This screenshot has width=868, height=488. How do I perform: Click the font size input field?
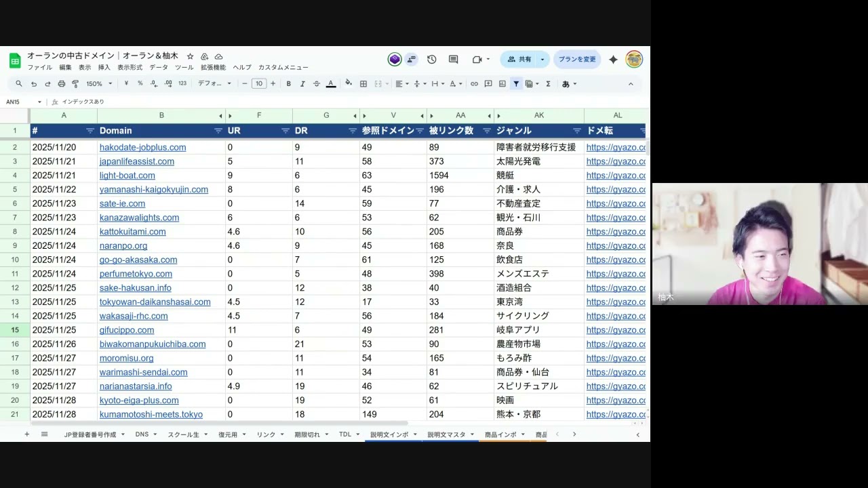tap(259, 84)
